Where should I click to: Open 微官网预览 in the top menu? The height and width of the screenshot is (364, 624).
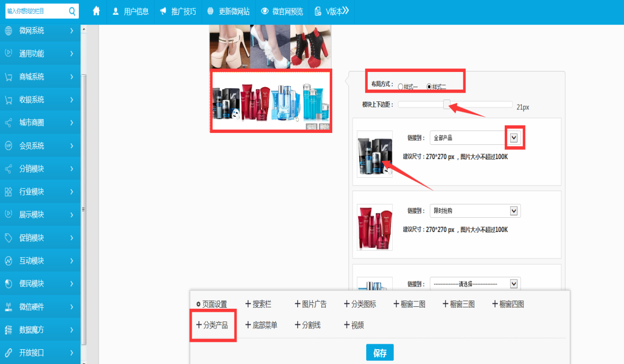coord(282,11)
